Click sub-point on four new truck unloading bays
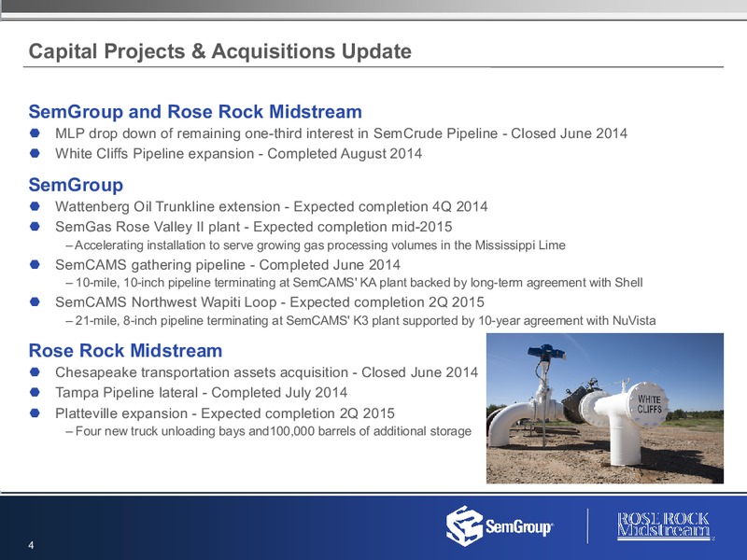The image size is (747, 560). 269,431
